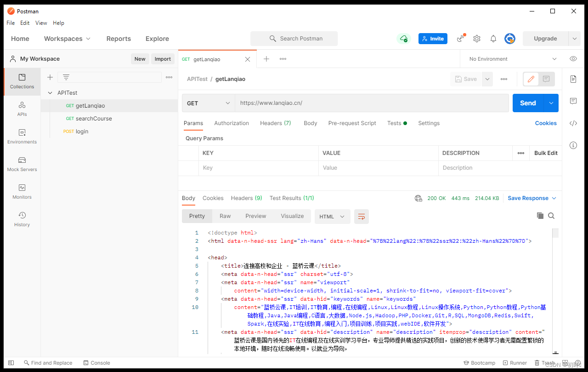Open the History sidebar panel
Image resolution: width=588 pixels, height=372 pixels.
coord(22,219)
